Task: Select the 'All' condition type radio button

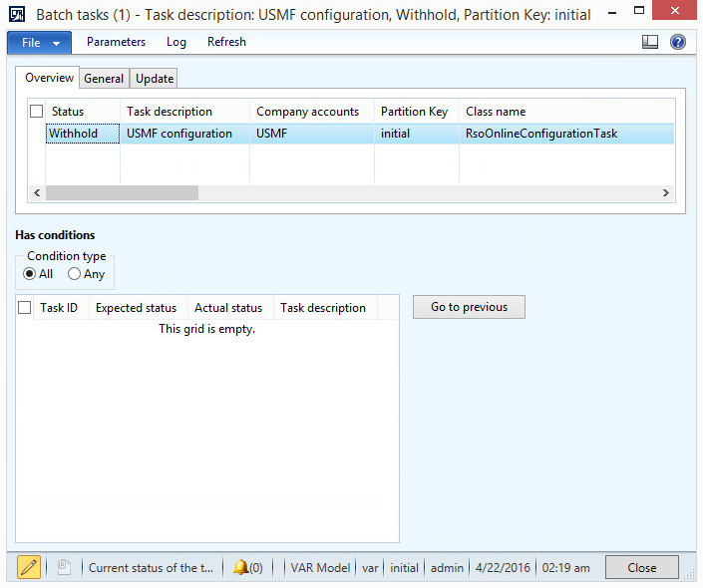Action: (29, 274)
